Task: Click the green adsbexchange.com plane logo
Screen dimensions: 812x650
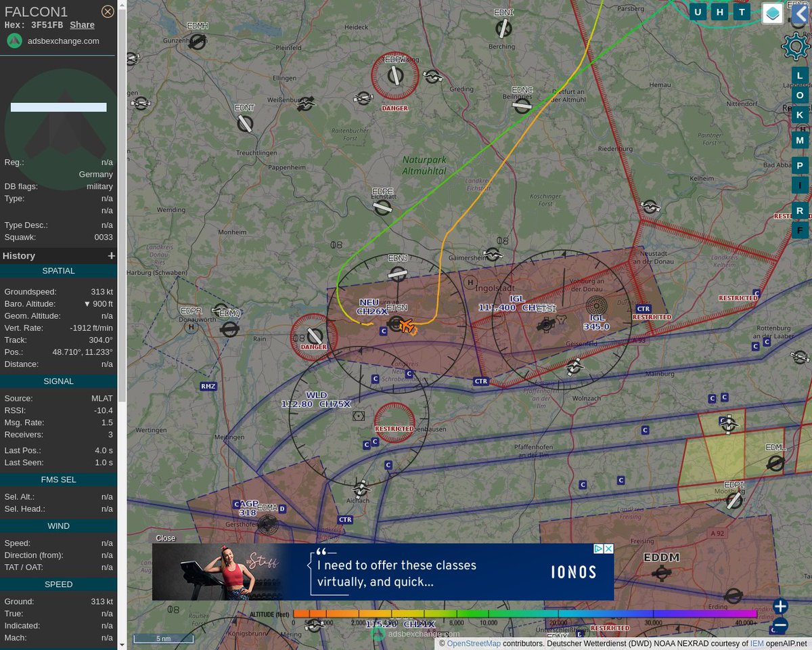Action: (14, 41)
